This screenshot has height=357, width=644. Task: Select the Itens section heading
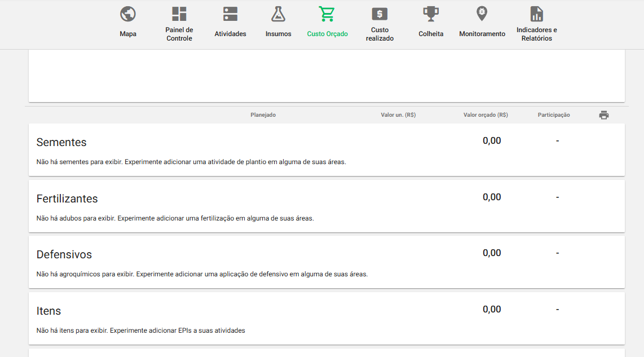(x=48, y=311)
